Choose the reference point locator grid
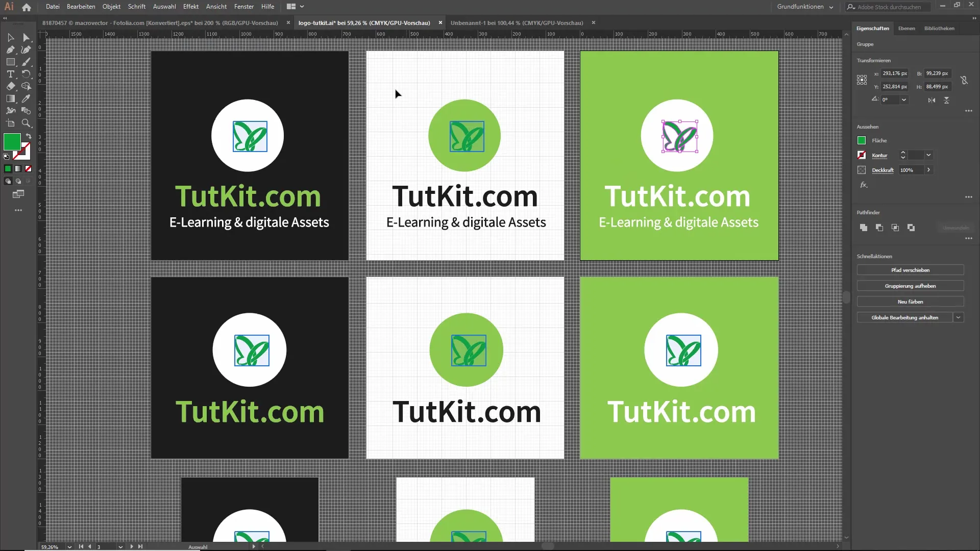 [862, 80]
